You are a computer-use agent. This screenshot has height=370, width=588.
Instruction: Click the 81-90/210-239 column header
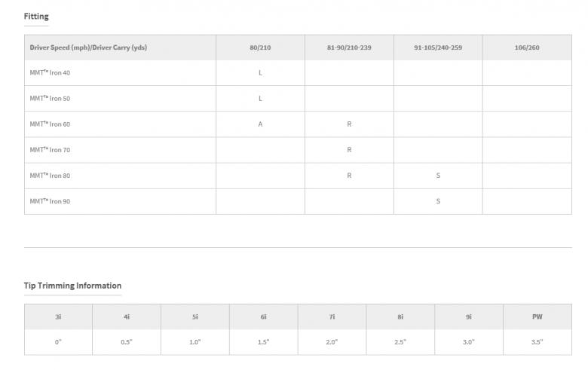(x=349, y=47)
